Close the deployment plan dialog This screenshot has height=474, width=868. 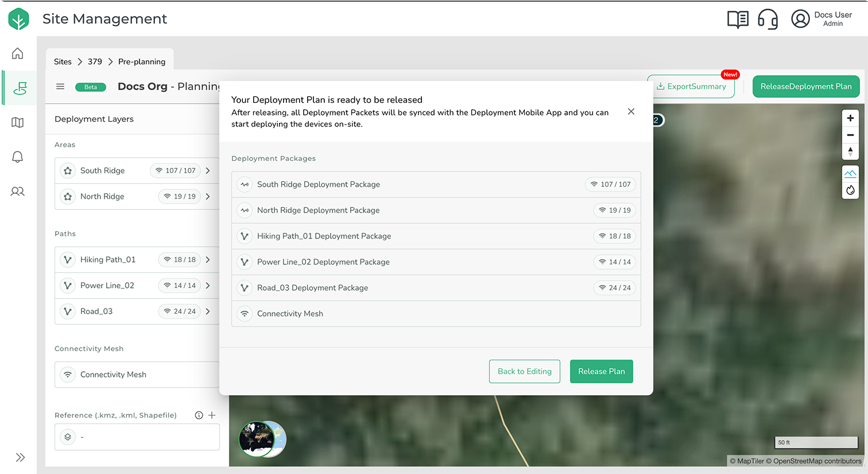(631, 111)
